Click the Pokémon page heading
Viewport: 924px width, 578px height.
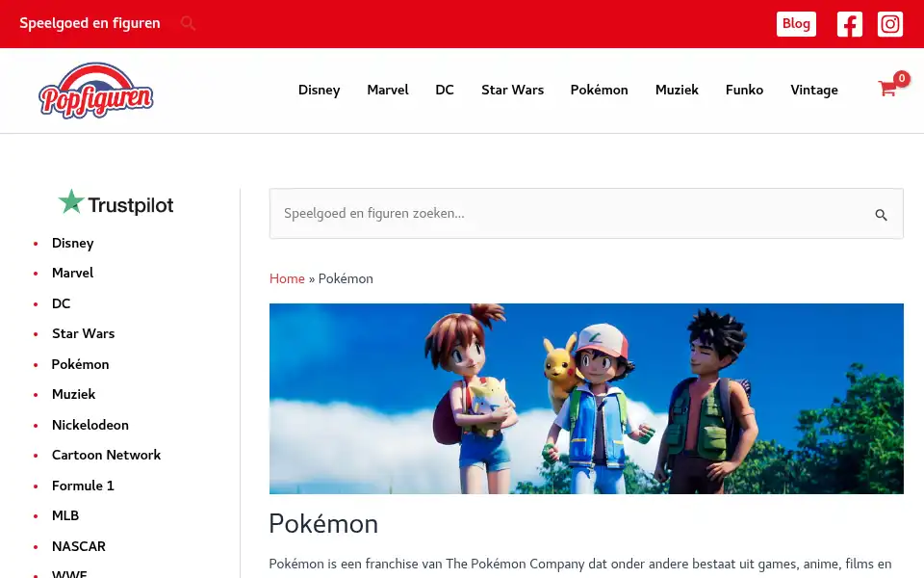[x=323, y=524]
